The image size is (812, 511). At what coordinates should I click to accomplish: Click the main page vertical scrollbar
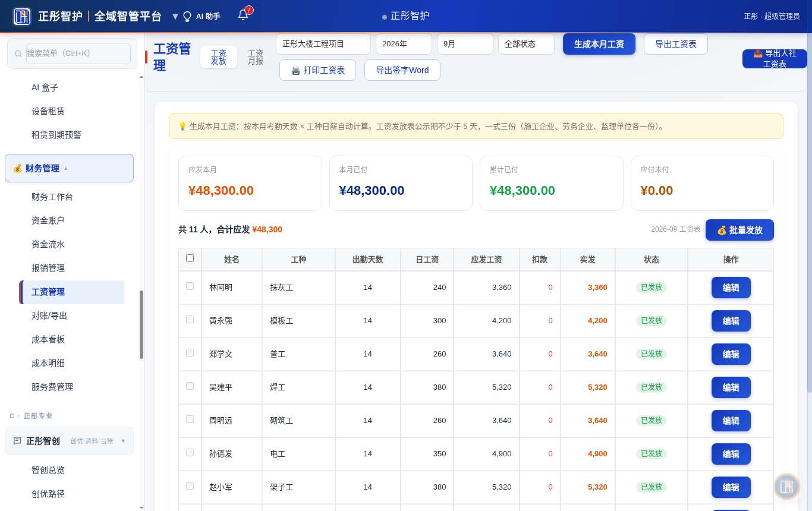pyautogui.click(x=809, y=212)
